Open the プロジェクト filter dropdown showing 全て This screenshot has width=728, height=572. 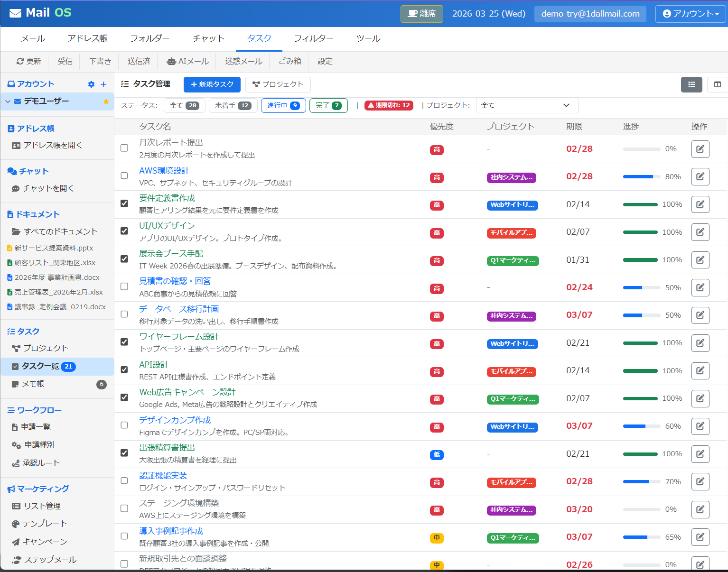point(527,105)
